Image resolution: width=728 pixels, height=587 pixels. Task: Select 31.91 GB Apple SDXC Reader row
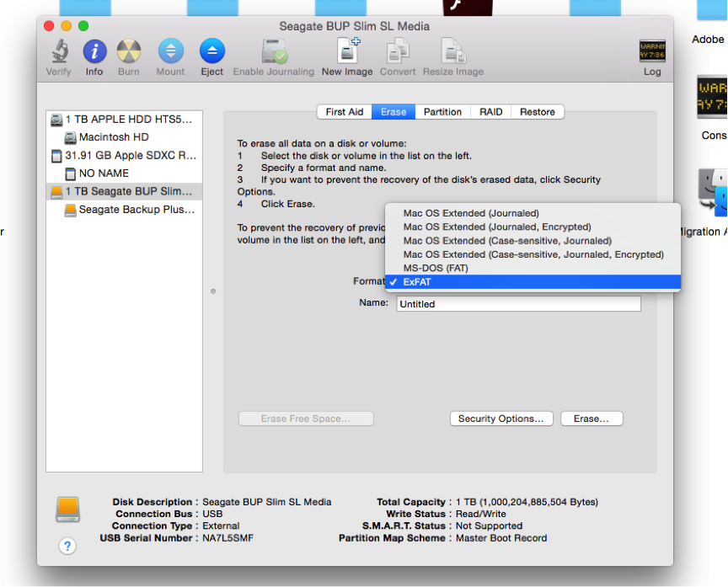pyautogui.click(x=125, y=156)
